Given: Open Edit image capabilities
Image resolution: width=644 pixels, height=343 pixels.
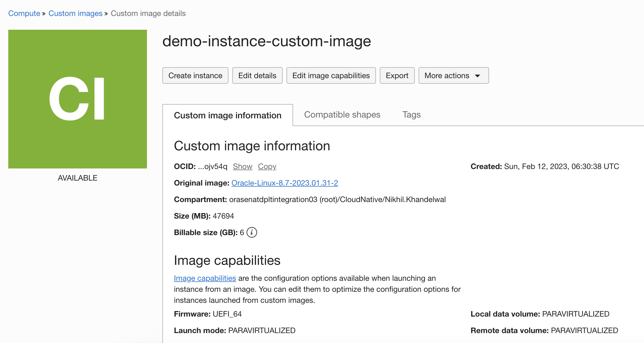Looking at the screenshot, I should (331, 75).
